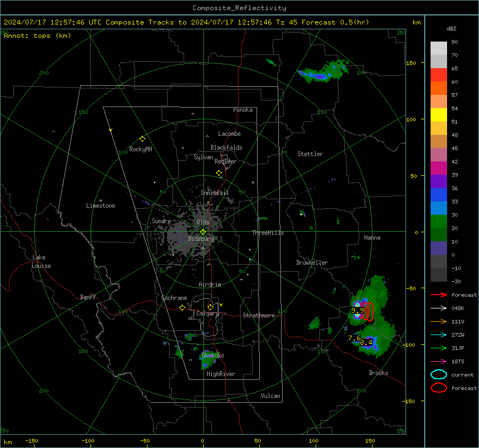Click the blue 33–36 dBZ swatch
479x448 pixels.
pos(439,195)
